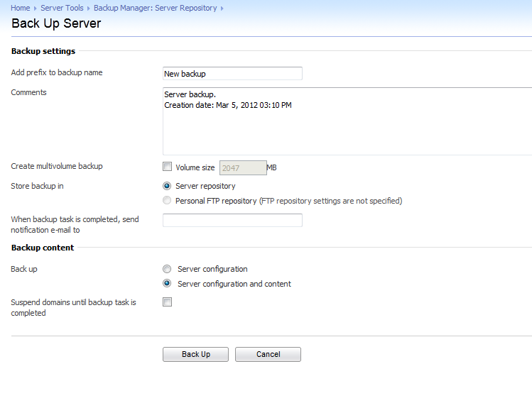This screenshot has height=403, width=532.
Task: Click the Server repository label text
Action: pyautogui.click(x=205, y=186)
